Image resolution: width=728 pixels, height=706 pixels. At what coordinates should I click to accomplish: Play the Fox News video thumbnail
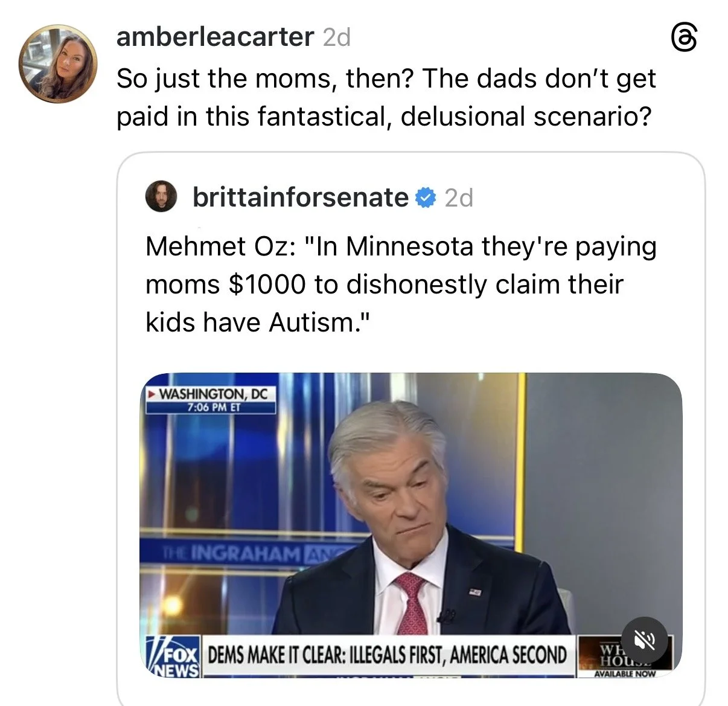410,525
